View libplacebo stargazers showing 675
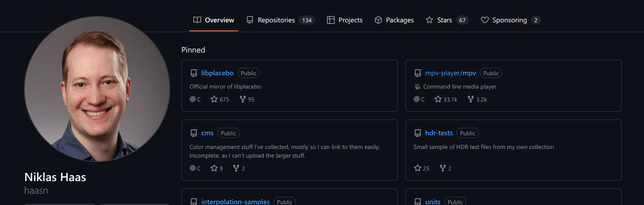The width and height of the screenshot is (644, 205). (x=220, y=99)
